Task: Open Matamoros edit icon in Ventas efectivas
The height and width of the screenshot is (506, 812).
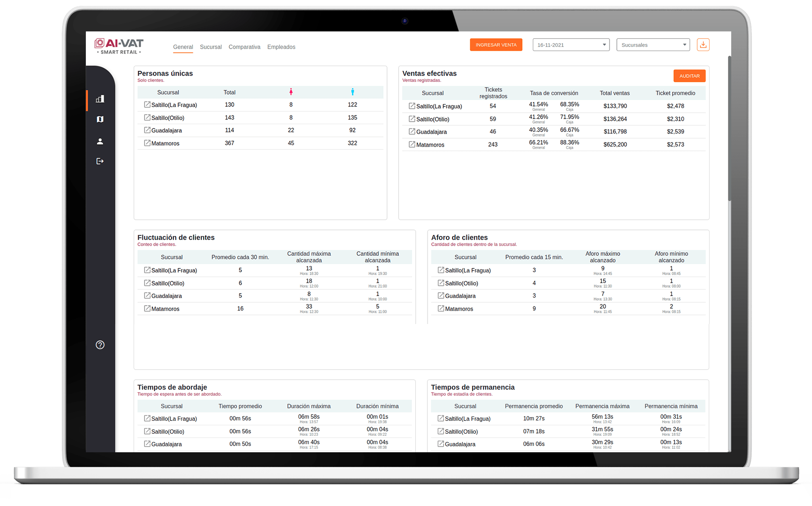Action: pyautogui.click(x=412, y=144)
